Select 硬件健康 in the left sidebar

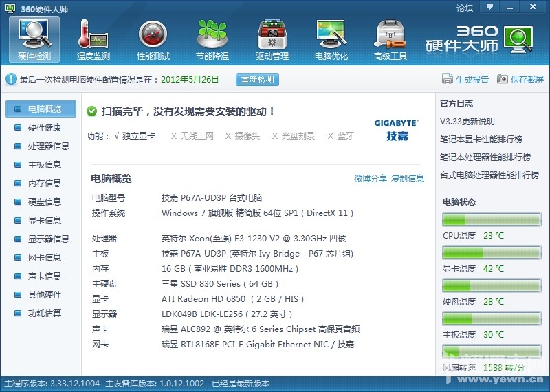point(44,128)
